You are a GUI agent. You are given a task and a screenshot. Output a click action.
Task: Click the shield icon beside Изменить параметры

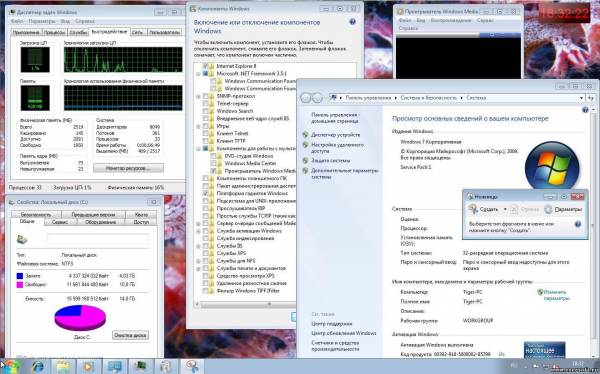(x=540, y=292)
